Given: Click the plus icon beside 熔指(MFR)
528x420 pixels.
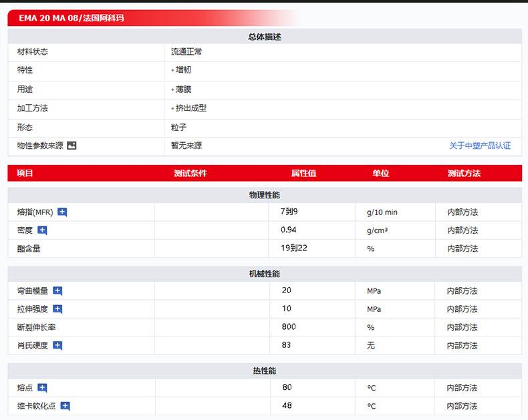Looking at the screenshot, I should point(62,212).
